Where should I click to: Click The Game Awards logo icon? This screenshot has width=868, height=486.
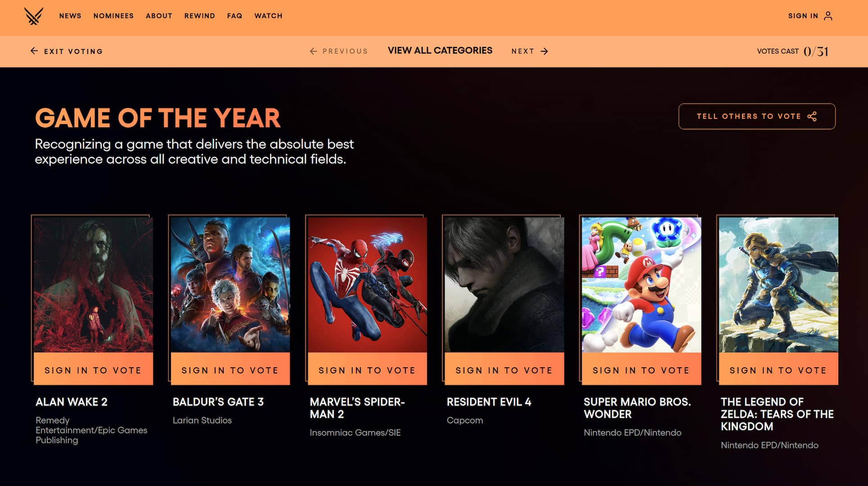[34, 16]
